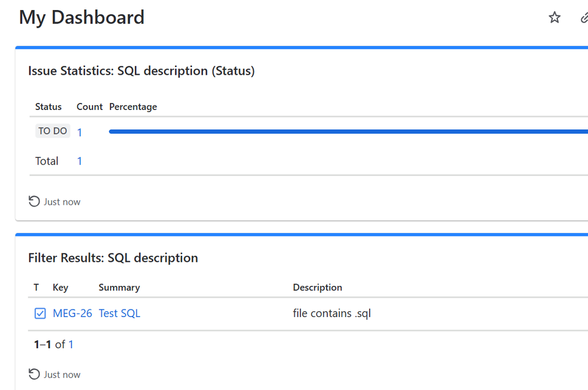The width and height of the screenshot is (588, 390).
Task: Click the TO DO percentage progress bar
Action: (347, 132)
